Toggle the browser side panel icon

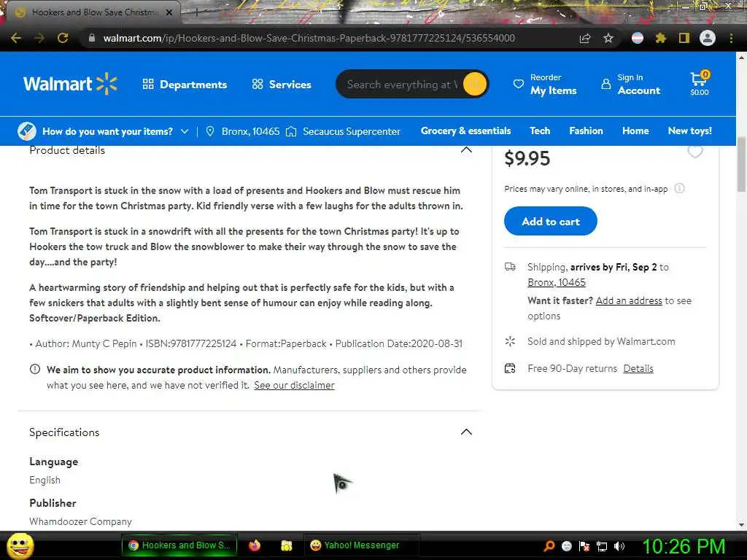pyautogui.click(x=684, y=38)
